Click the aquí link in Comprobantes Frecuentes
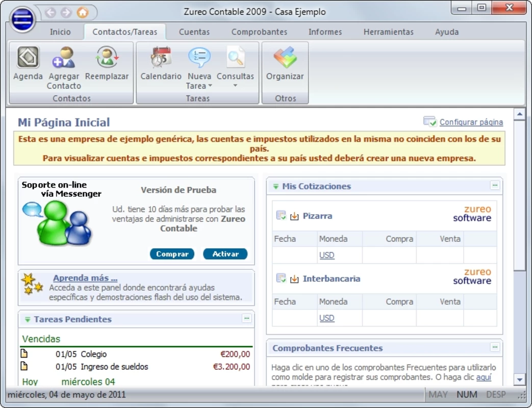This screenshot has width=532, height=408. 484,377
